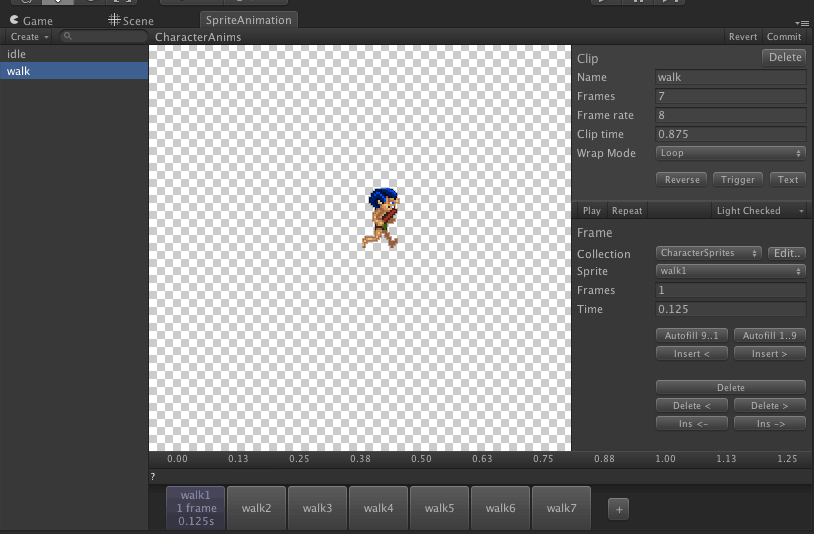Select the walk2 frame in timeline
This screenshot has height=534, width=814.
(256, 508)
